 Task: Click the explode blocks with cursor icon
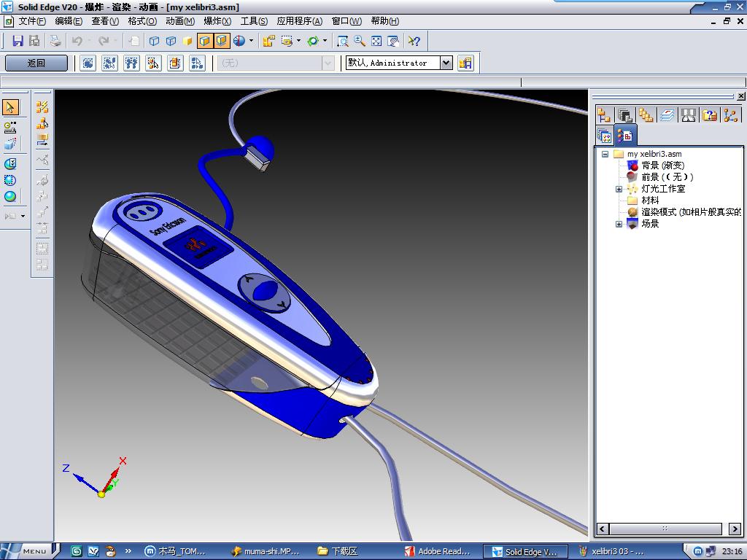(42, 124)
